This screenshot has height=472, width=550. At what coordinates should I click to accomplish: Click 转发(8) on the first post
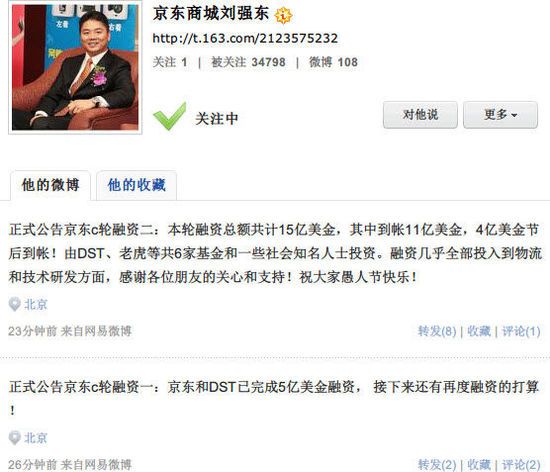[x=437, y=331]
